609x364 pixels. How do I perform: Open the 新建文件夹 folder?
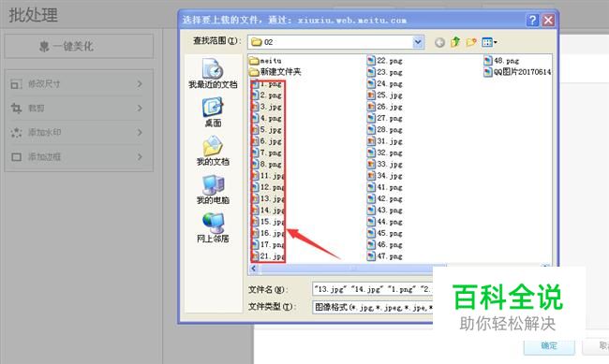tap(275, 72)
